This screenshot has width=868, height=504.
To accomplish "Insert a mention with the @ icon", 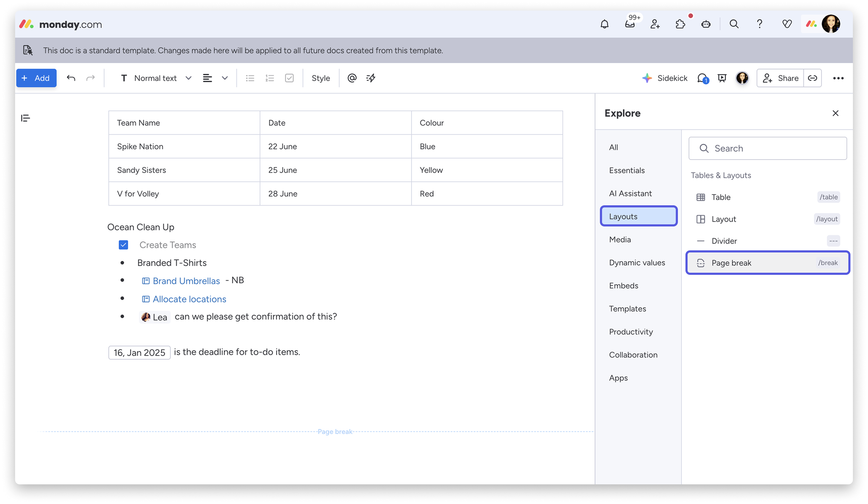I will pyautogui.click(x=352, y=78).
